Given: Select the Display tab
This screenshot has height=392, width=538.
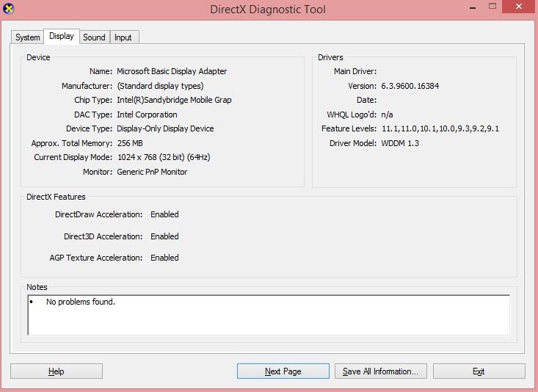Looking at the screenshot, I should pyautogui.click(x=62, y=36).
